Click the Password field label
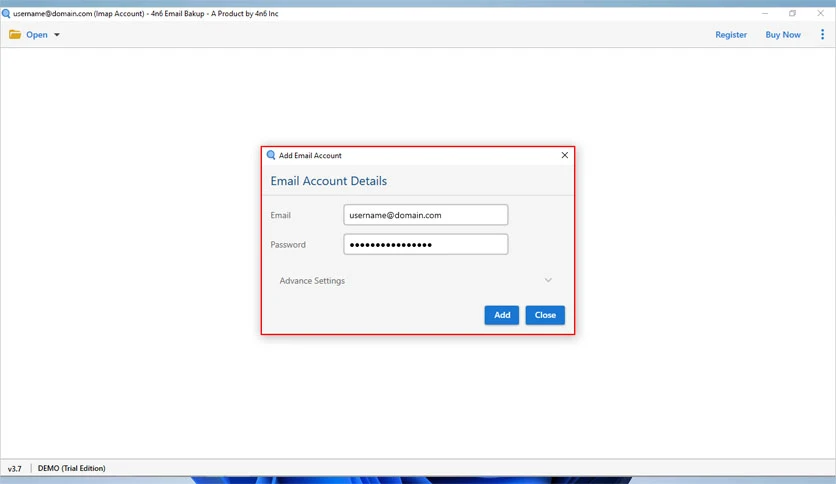Image resolution: width=836 pixels, height=484 pixels. pyautogui.click(x=288, y=245)
